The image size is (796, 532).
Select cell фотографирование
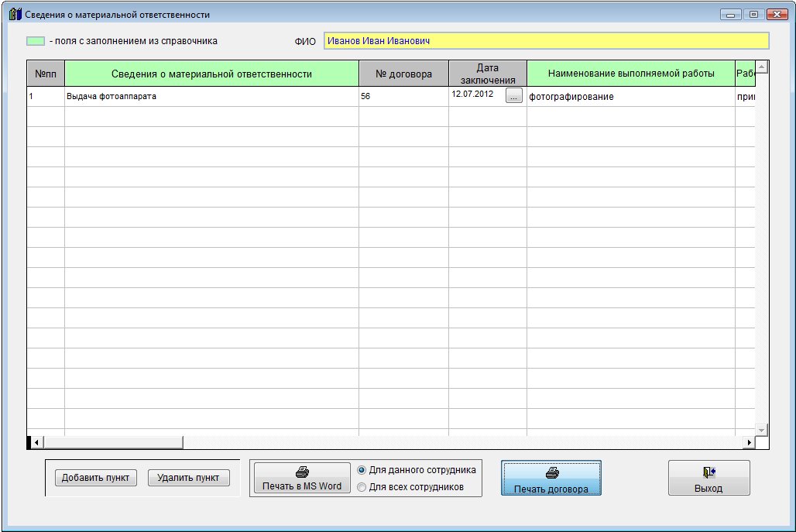click(x=631, y=97)
